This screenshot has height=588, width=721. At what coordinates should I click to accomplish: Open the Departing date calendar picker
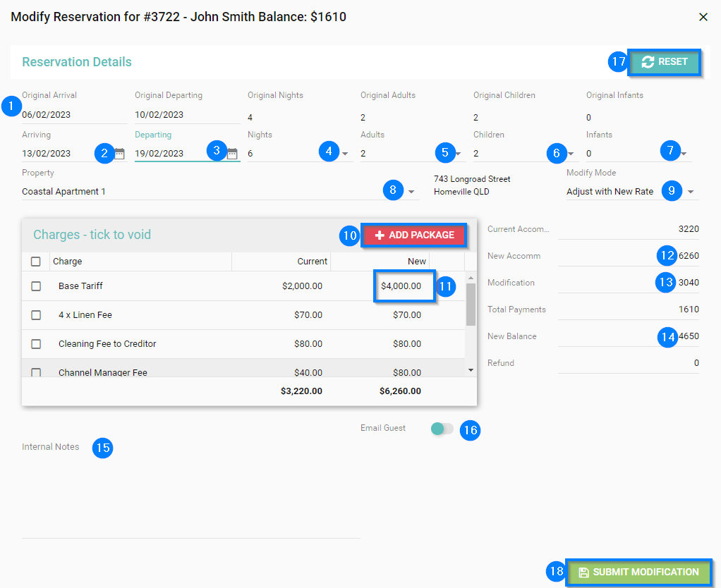[232, 154]
